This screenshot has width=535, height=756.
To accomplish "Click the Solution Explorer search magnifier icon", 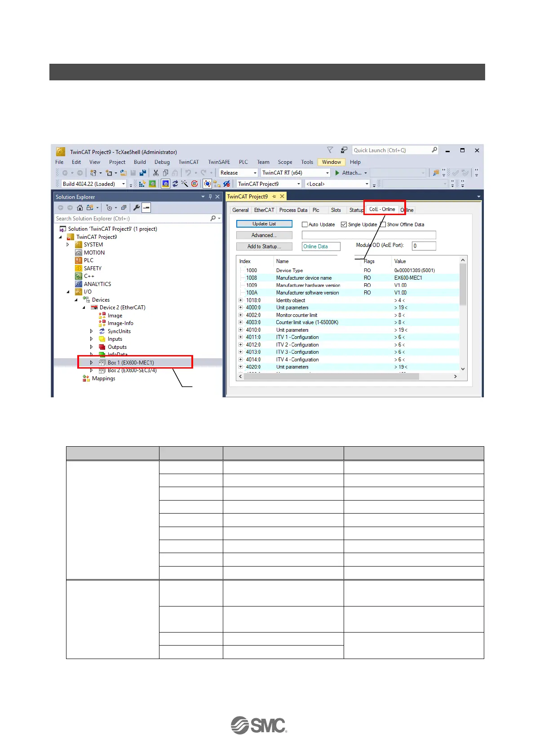I will click(x=213, y=218).
